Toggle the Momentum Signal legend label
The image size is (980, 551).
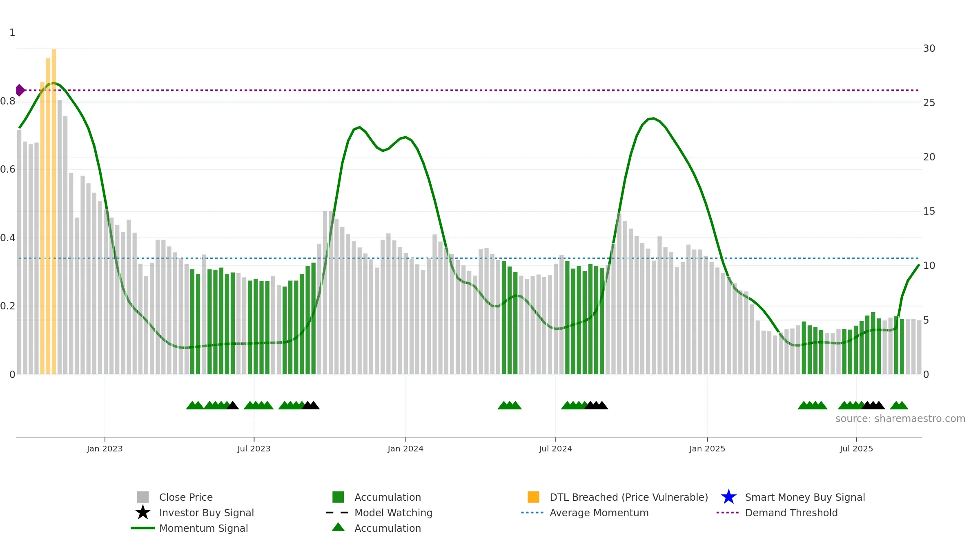tap(203, 528)
